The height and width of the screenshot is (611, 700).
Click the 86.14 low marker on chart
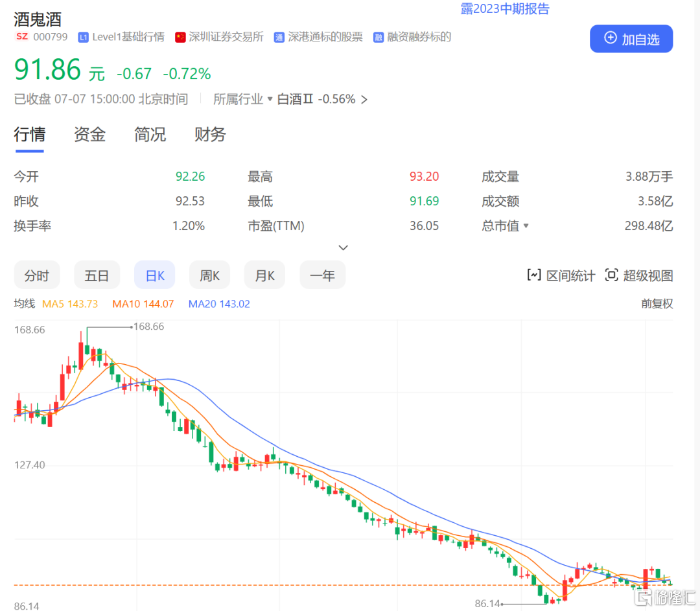(x=487, y=603)
